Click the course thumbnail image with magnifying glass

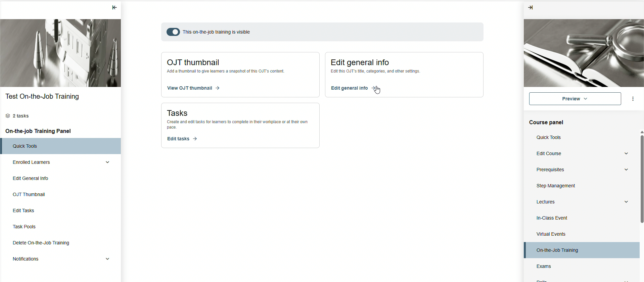click(584, 53)
